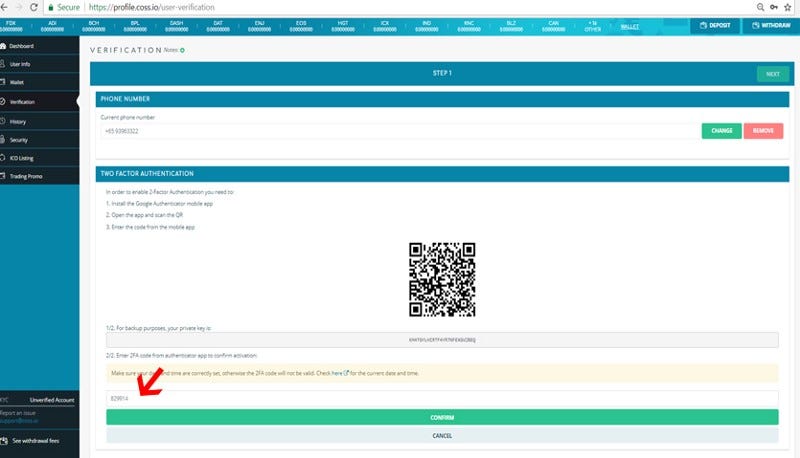Image resolution: width=800 pixels, height=458 pixels.
Task: Click the BCH balance in ticker
Action: [94, 27]
